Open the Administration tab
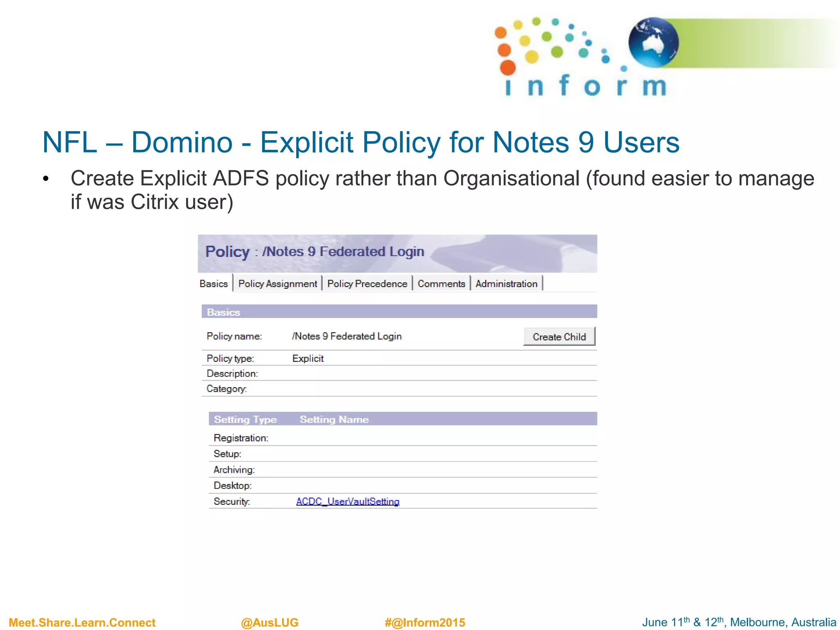 [x=507, y=283]
